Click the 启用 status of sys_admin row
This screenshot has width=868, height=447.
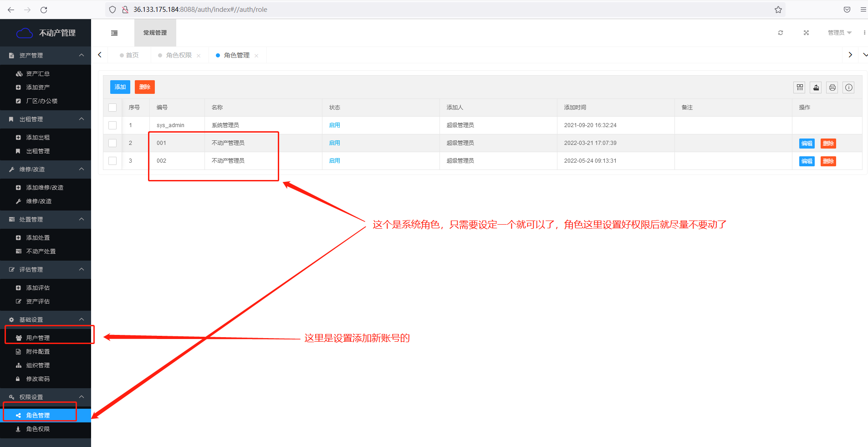(335, 125)
